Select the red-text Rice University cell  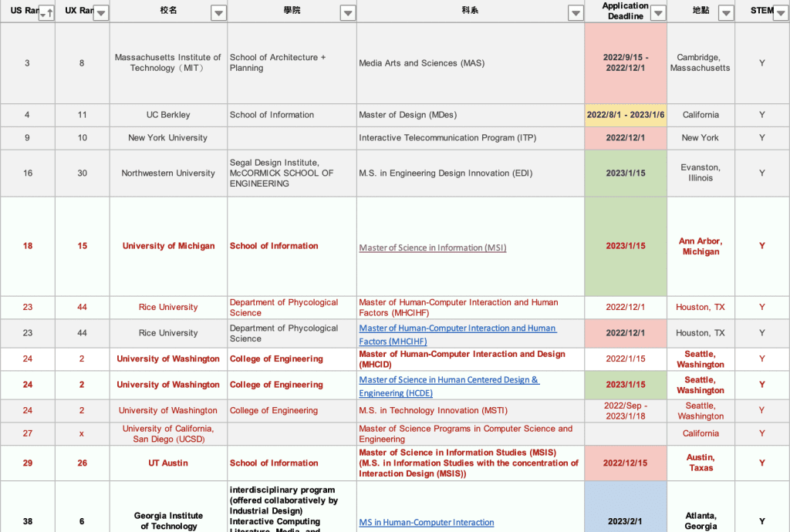click(168, 307)
